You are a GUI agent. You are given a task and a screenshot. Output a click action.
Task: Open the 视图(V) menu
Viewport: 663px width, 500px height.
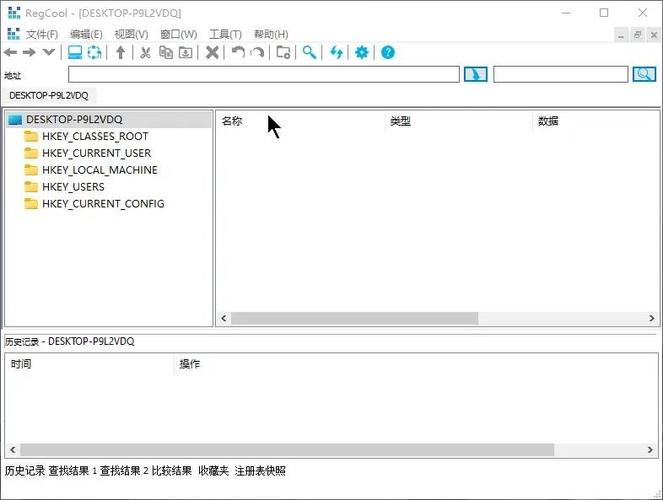tap(132, 34)
